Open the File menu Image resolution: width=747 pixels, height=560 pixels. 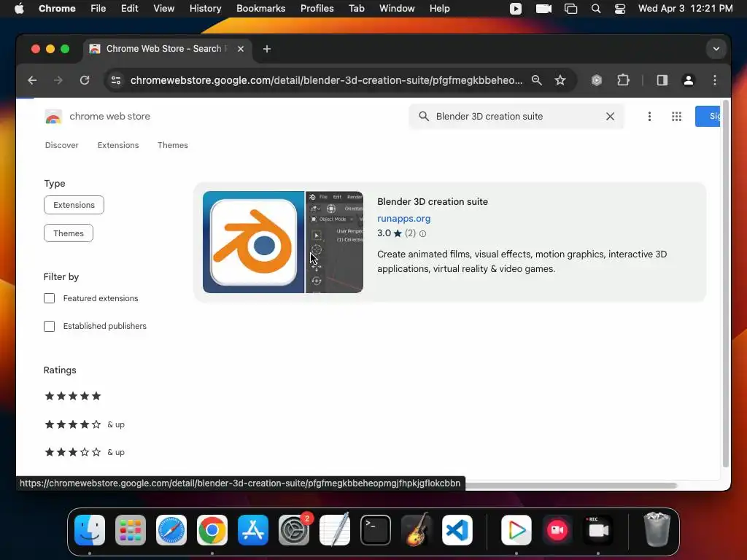98,9
